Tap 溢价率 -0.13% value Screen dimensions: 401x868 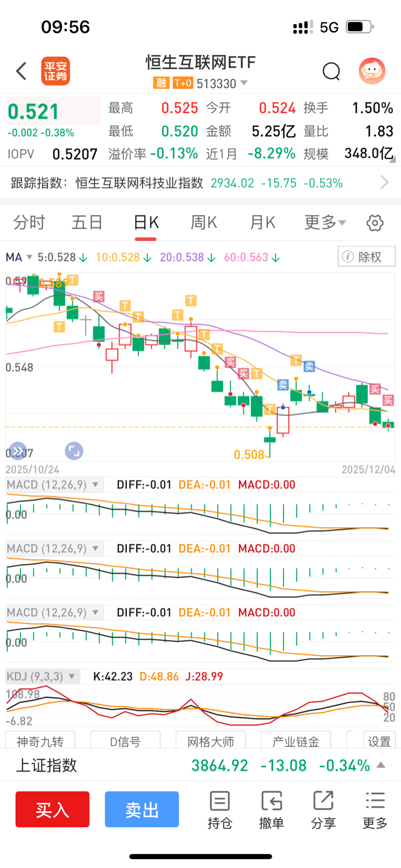click(174, 153)
